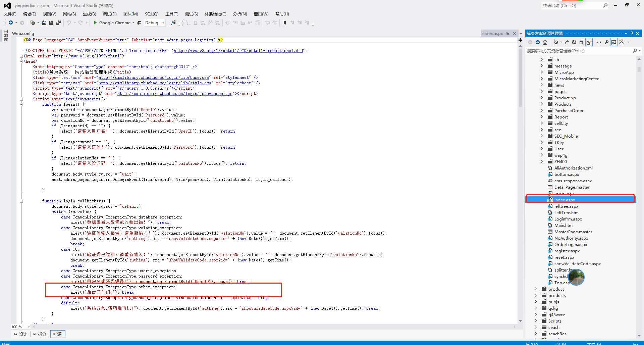Collapse the login_callback function region

pos(21,201)
